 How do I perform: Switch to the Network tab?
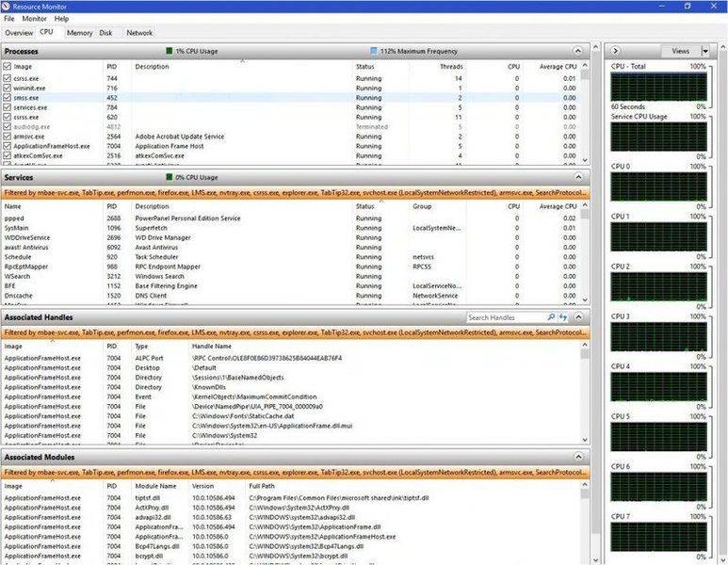pos(139,33)
